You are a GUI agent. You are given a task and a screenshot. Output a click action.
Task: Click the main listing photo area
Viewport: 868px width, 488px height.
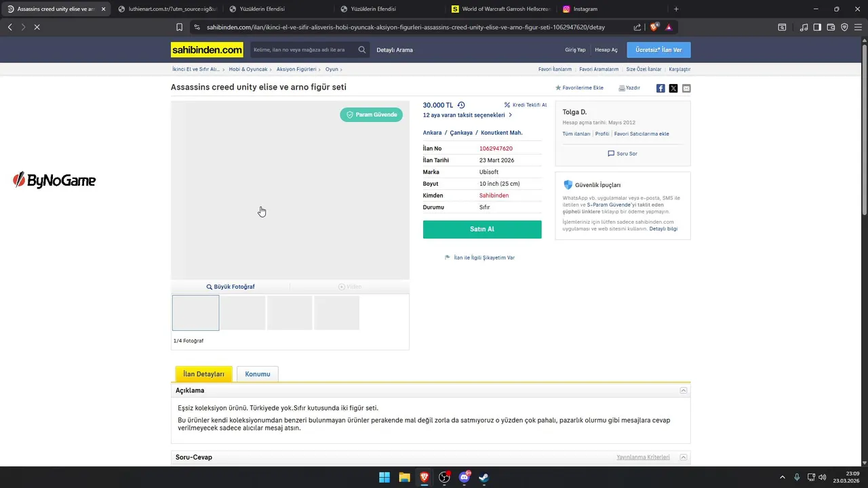pyautogui.click(x=290, y=190)
